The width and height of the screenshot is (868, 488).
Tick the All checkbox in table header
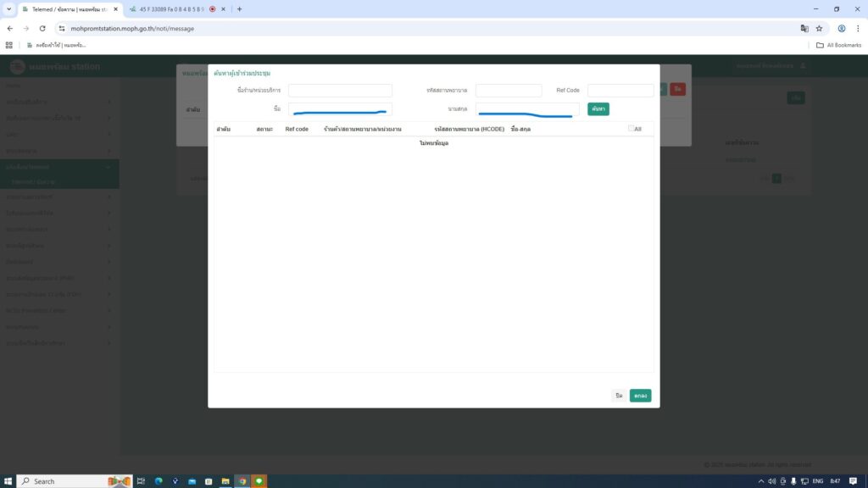coord(631,129)
